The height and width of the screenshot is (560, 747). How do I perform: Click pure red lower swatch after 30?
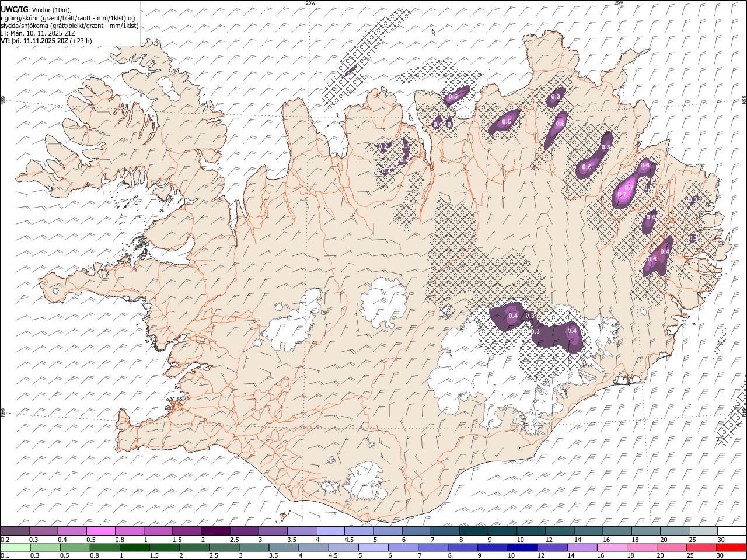[x=731, y=547]
